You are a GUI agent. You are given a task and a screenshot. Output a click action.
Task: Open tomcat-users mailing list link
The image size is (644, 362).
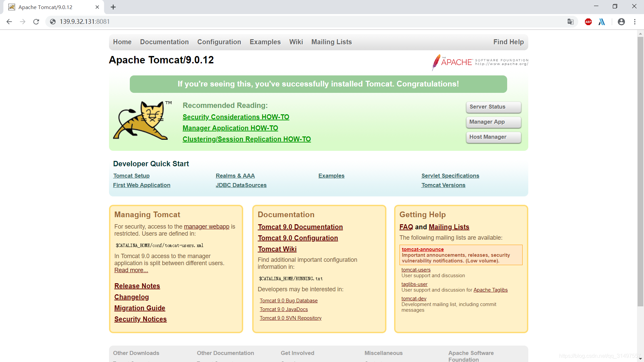[416, 270]
